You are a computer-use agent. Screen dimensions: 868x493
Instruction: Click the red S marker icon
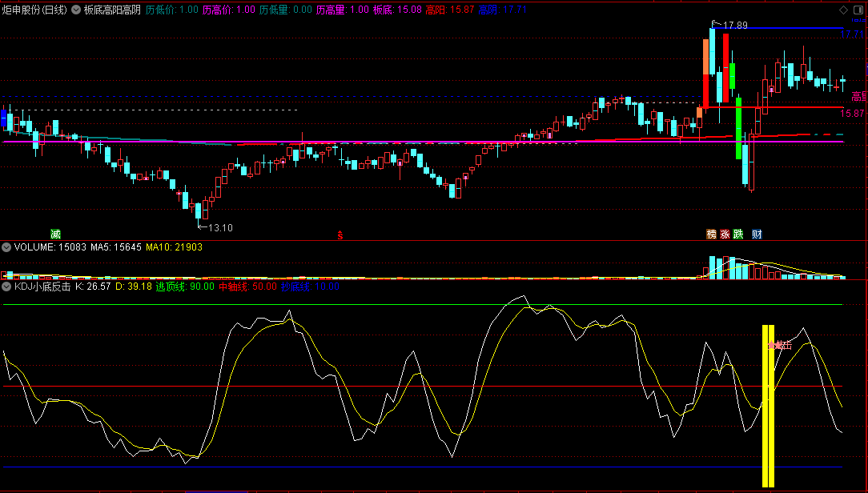[340, 235]
